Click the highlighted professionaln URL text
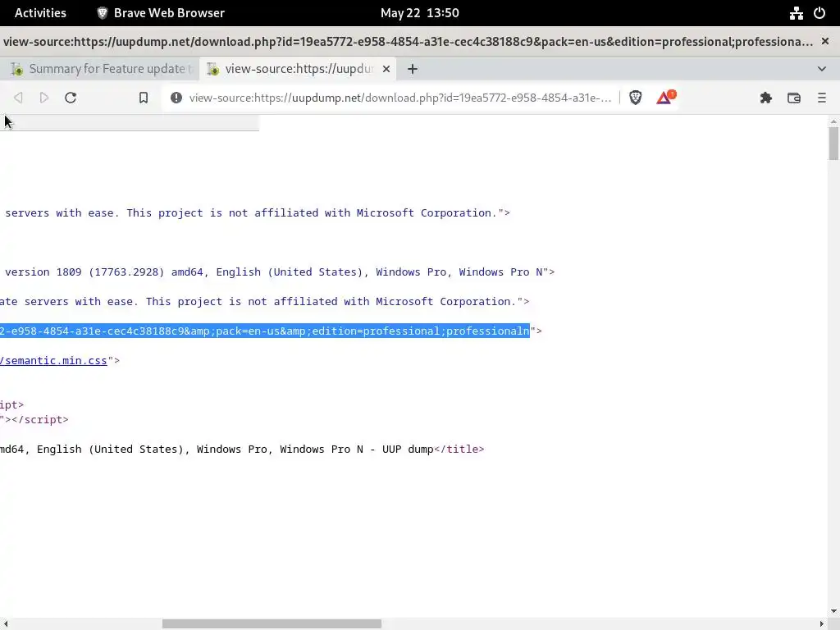Viewport: 840px width, 630px height. pyautogui.click(x=265, y=331)
